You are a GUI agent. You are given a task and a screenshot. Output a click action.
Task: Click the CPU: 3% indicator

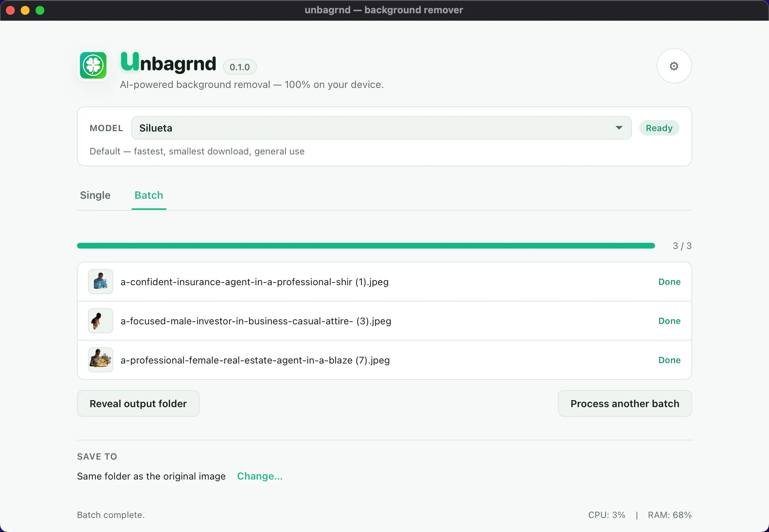click(x=607, y=515)
